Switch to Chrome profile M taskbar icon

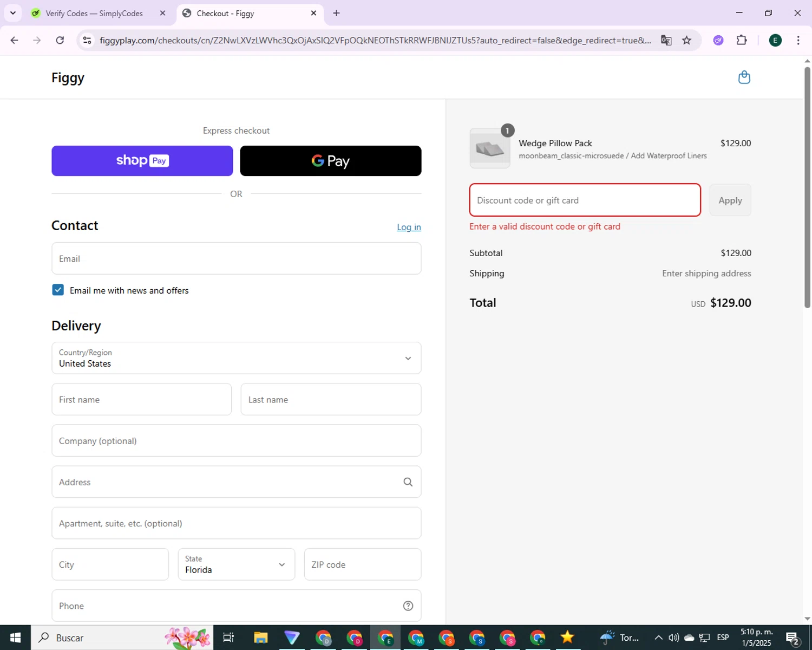coord(416,638)
